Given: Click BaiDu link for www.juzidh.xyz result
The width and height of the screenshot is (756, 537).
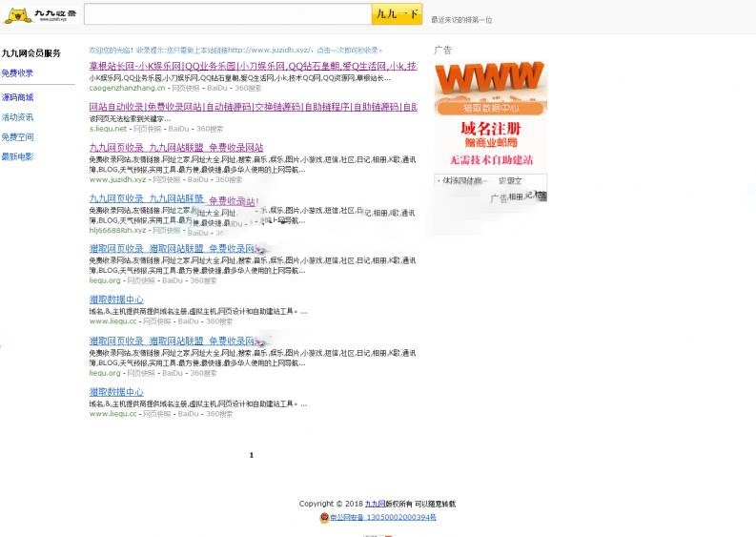Looking at the screenshot, I should [197, 179].
